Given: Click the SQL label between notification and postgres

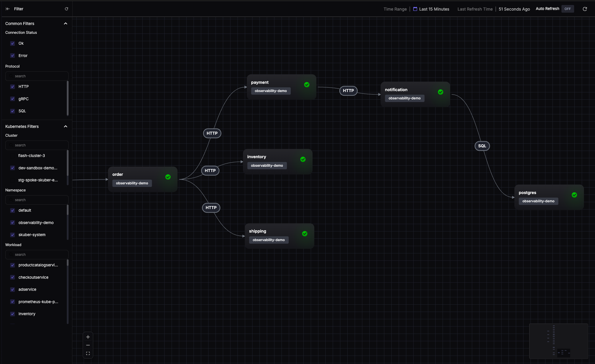Looking at the screenshot, I should click(482, 146).
